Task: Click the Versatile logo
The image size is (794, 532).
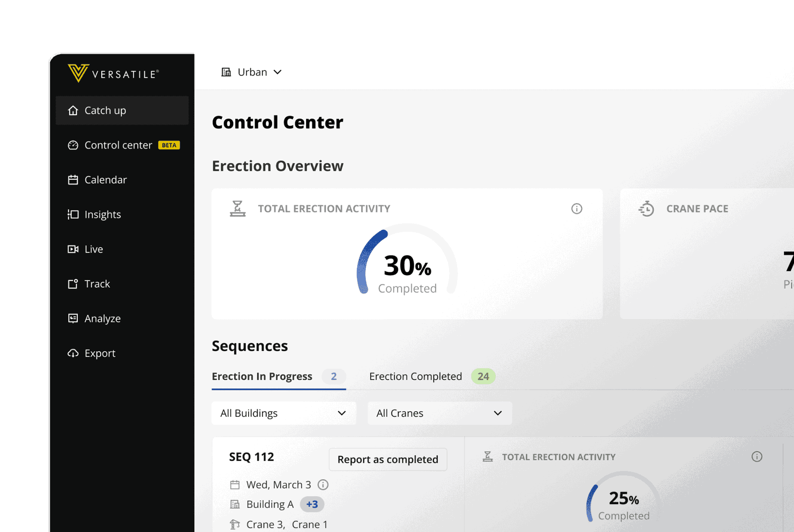Action: tap(113, 73)
